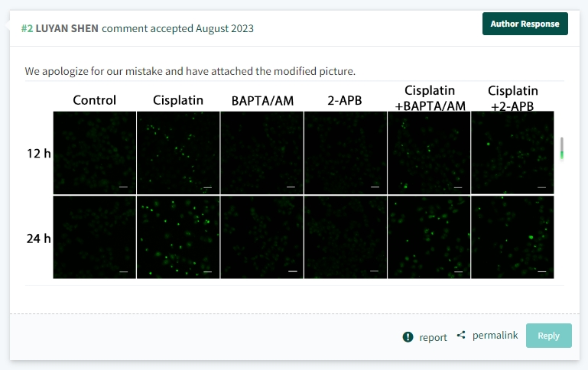
Task: Click the LUYAN SHEN author name
Action: 67,28
